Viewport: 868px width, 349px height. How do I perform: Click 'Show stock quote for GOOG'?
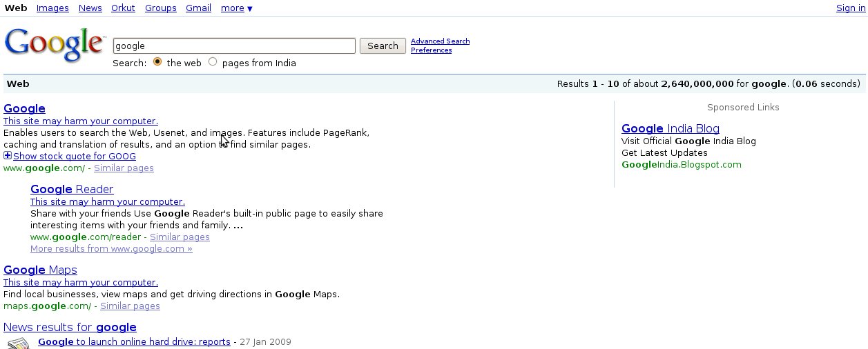pos(75,157)
